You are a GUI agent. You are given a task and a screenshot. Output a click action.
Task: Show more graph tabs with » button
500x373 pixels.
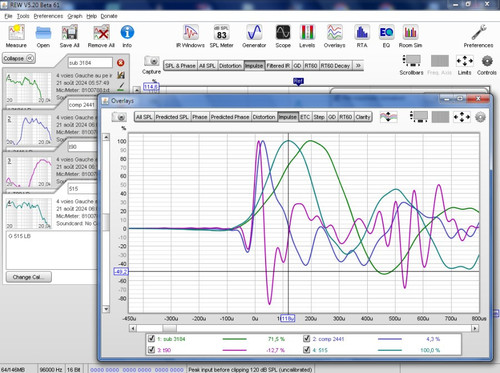pos(358,65)
